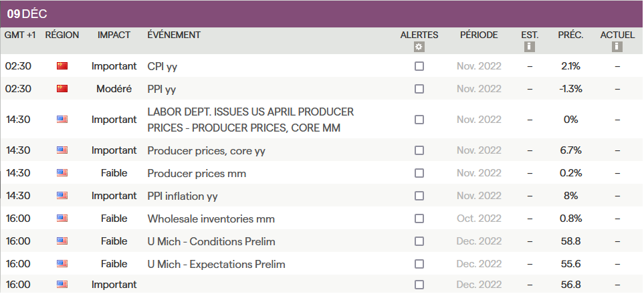Click the US flag beside Wholesale inventories
644x296 pixels.
click(x=62, y=218)
